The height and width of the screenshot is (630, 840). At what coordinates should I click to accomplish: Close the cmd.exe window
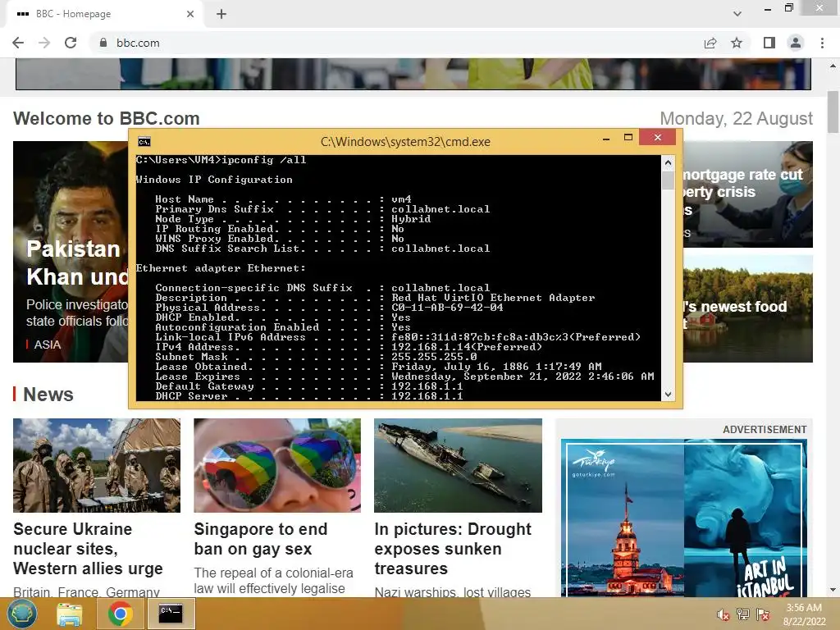(658, 138)
